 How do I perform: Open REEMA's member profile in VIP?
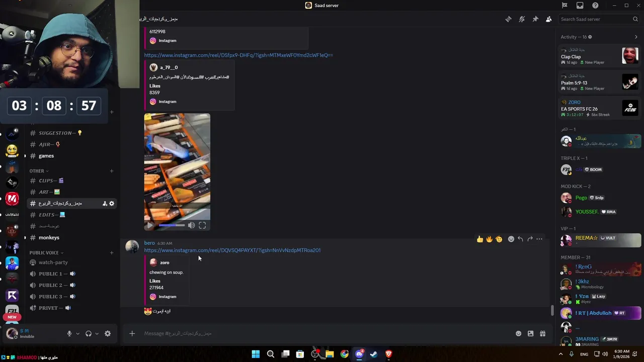click(x=600, y=240)
